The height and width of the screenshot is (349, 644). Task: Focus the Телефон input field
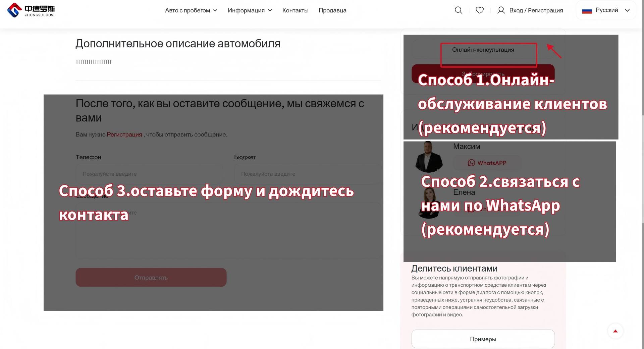149,174
